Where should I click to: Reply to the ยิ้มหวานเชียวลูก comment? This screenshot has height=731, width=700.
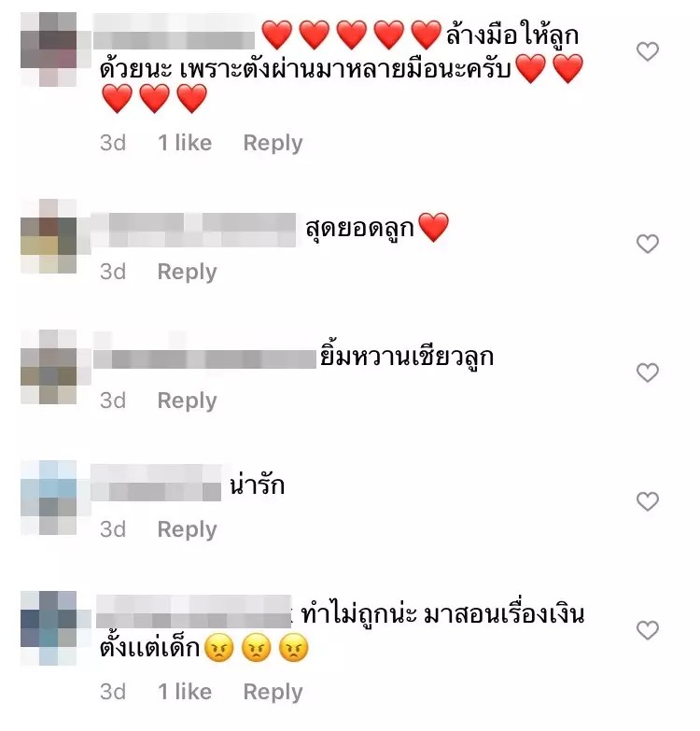pyautogui.click(x=188, y=401)
